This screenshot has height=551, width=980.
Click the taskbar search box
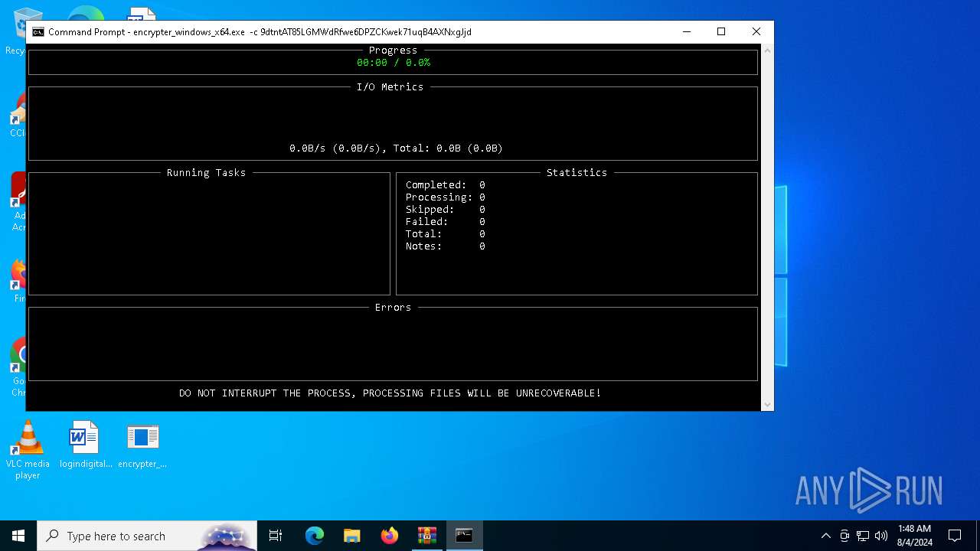tap(148, 536)
